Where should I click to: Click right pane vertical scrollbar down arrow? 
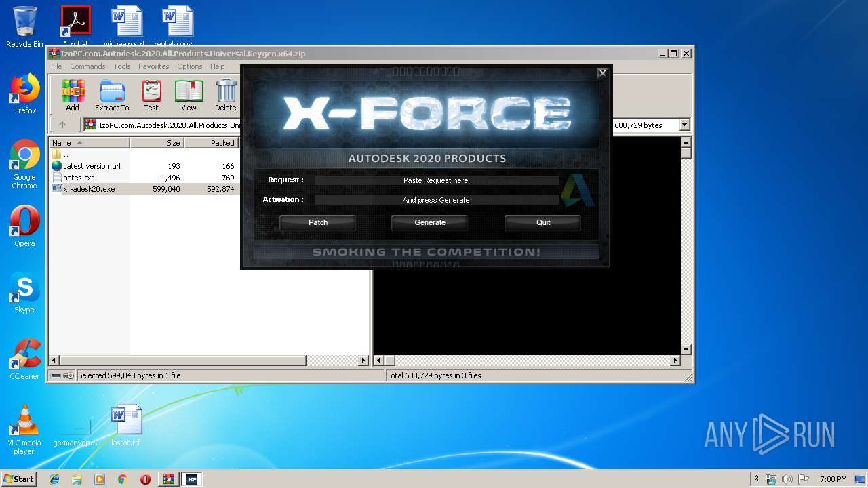click(x=686, y=350)
